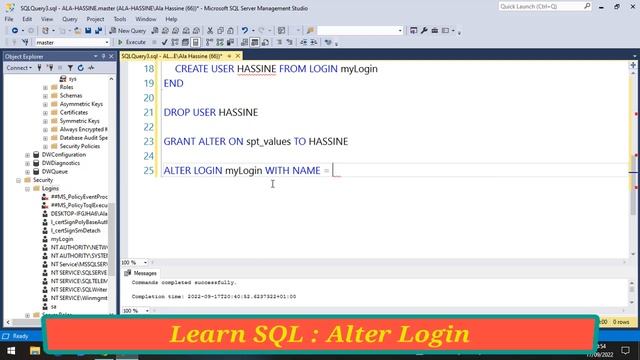Screen dimensions: 640x360
Task: Click the Navigate Backward icon
Action: click(15, 31)
